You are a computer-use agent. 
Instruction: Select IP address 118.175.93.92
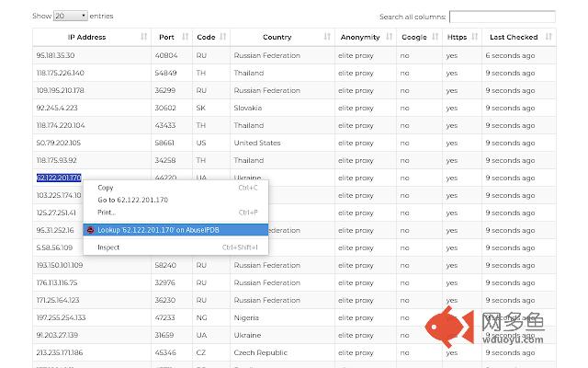pyautogui.click(x=57, y=160)
